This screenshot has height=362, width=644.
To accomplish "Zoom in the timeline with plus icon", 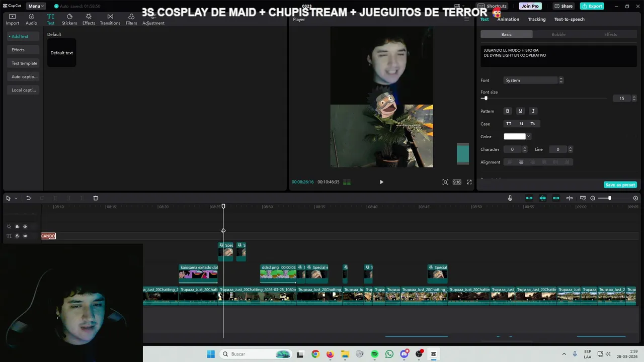I will (x=635, y=198).
